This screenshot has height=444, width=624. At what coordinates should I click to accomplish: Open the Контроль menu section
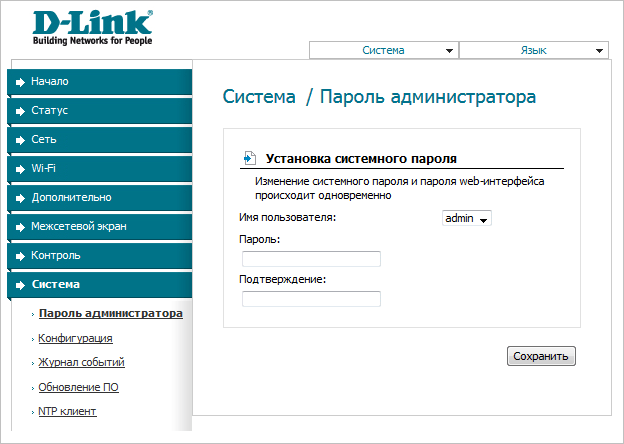[99, 255]
